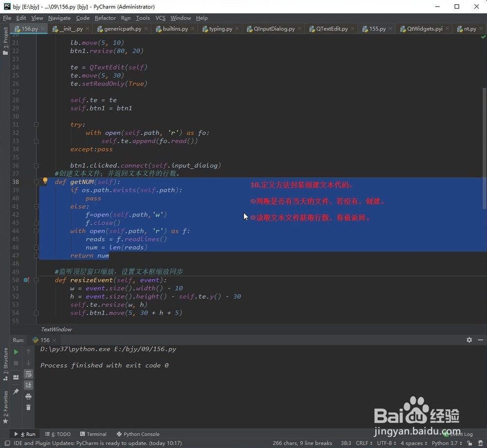Open Run panel settings gear
This screenshot has width=487, height=448.
coord(469,340)
